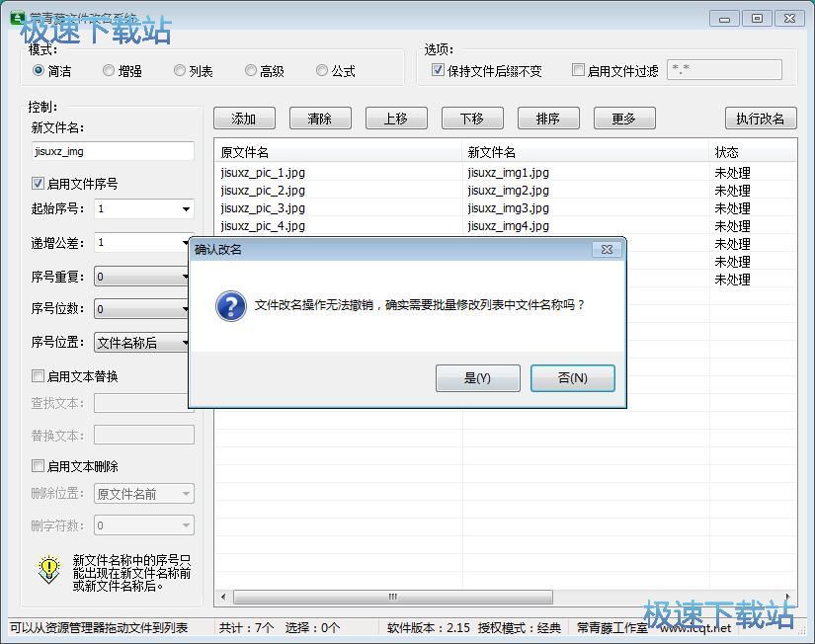Screen dimensions: 815x644
Task: Click 授权模式：经典 in status bar
Action: 520,628
